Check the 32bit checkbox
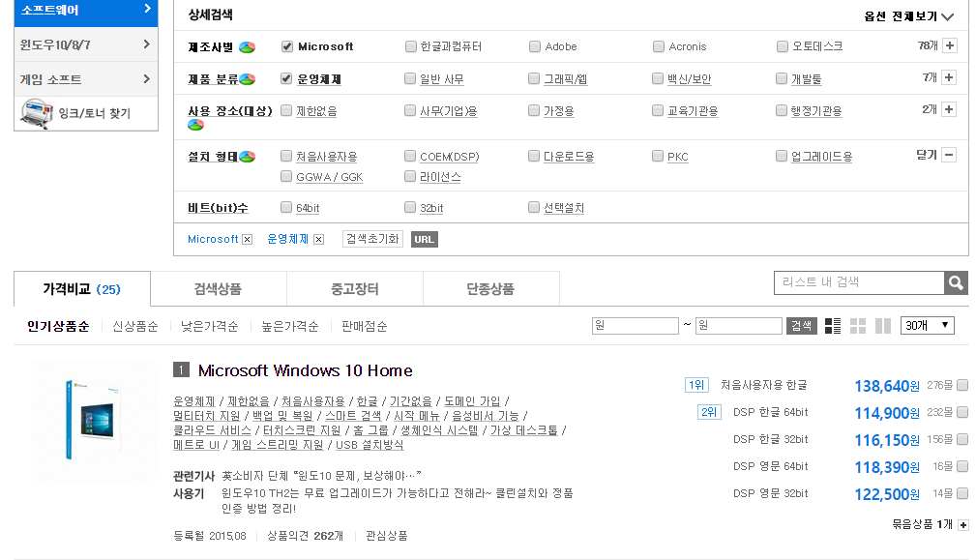Screen dimensions: 976x560 point(409,207)
